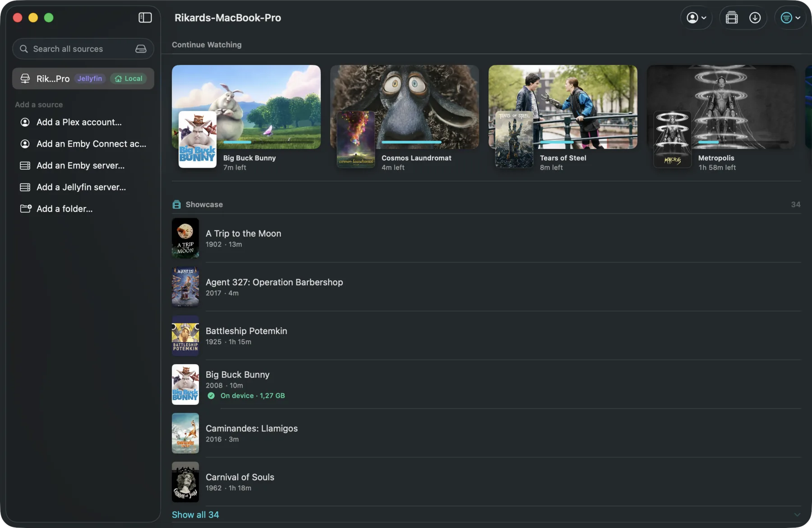
Task: Add a Plex account
Action: coord(83,122)
